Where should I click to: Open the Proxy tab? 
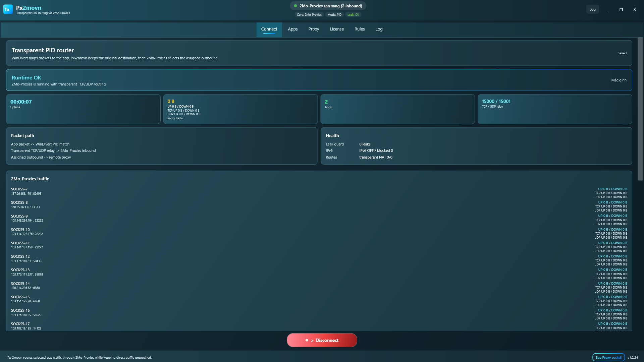point(314,29)
